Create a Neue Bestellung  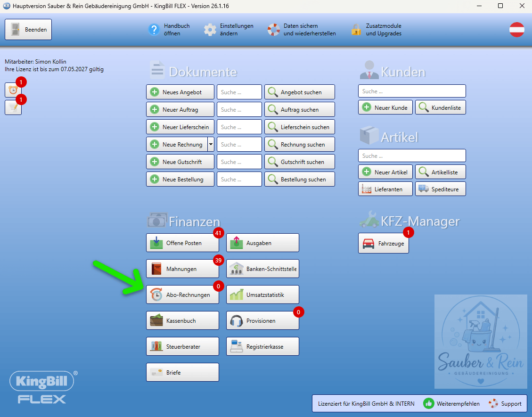pyautogui.click(x=180, y=179)
